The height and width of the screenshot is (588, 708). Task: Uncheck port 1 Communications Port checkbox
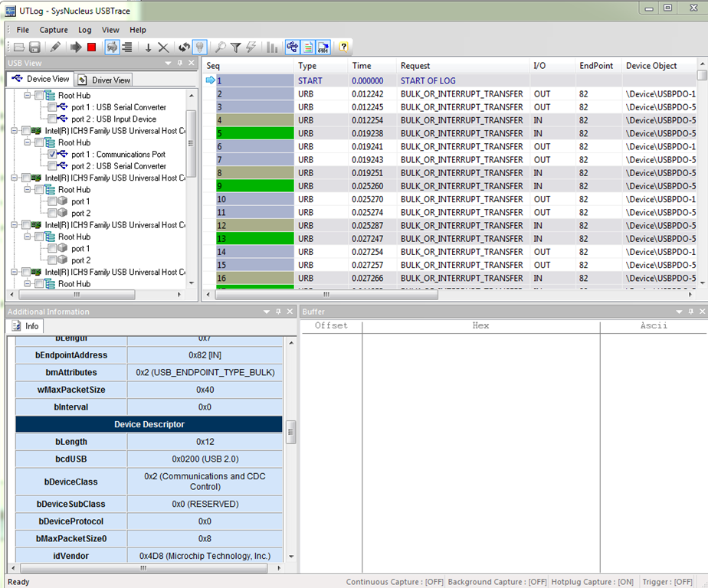tap(52, 154)
